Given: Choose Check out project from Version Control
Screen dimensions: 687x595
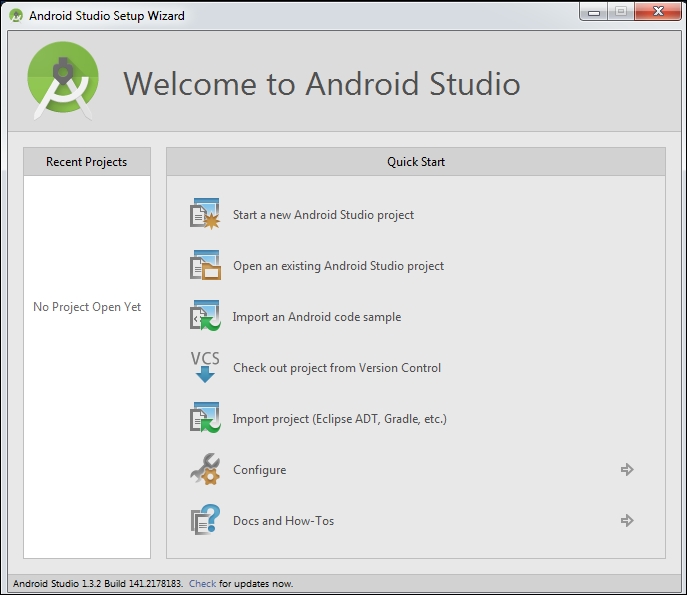Looking at the screenshot, I should [x=337, y=368].
